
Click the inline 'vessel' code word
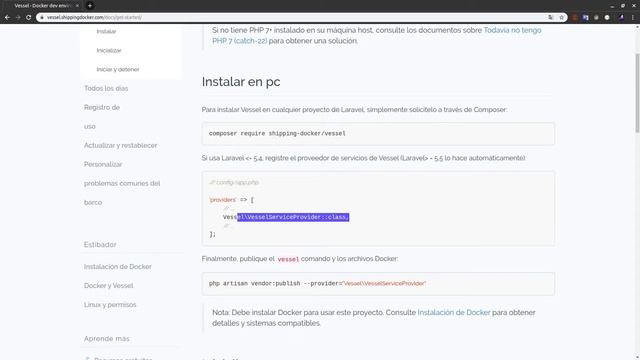pos(288,259)
